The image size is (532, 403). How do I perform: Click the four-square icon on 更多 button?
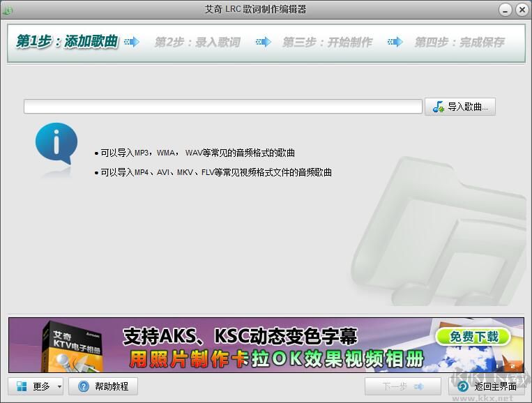pyautogui.click(x=22, y=386)
